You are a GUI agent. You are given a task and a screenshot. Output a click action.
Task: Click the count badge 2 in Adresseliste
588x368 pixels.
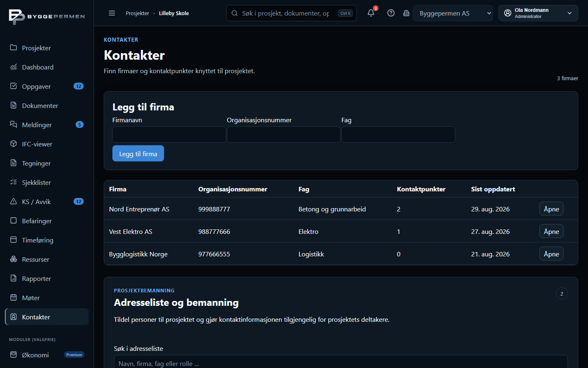coord(562,294)
